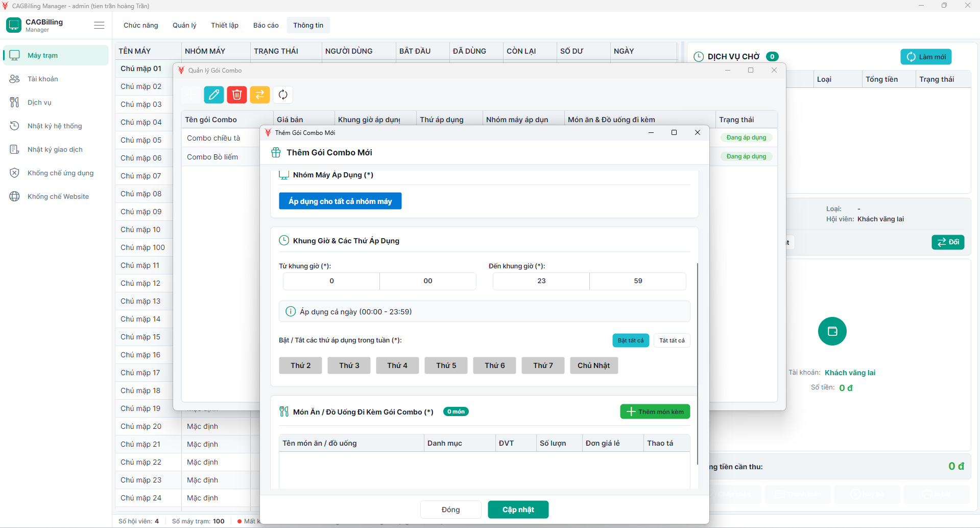Click Áp dụng cho tất cả nhóm máy

[x=340, y=201]
